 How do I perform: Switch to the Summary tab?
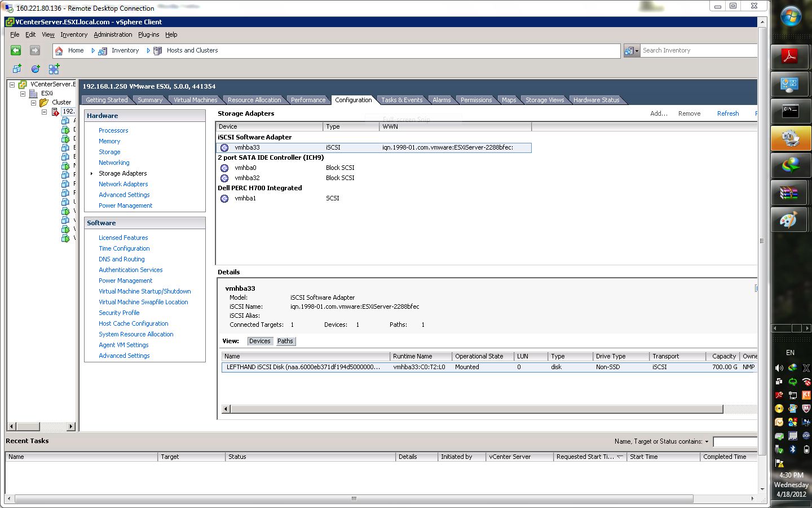(x=150, y=100)
